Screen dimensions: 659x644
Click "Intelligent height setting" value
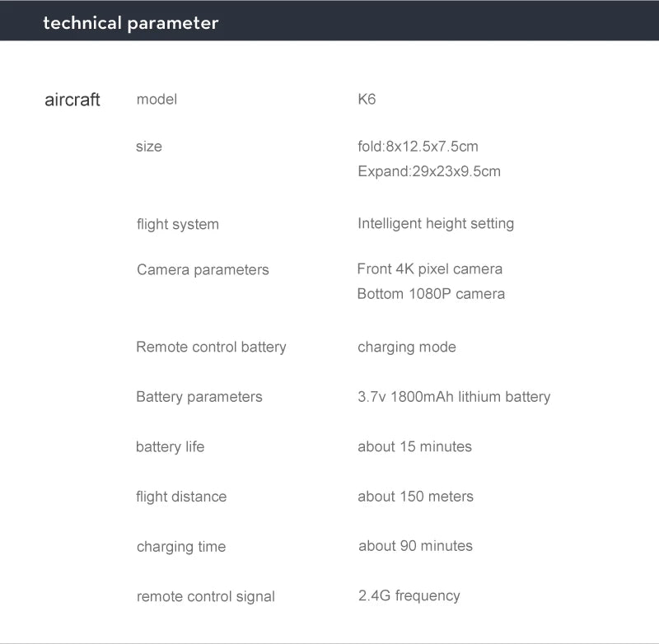coord(436,223)
